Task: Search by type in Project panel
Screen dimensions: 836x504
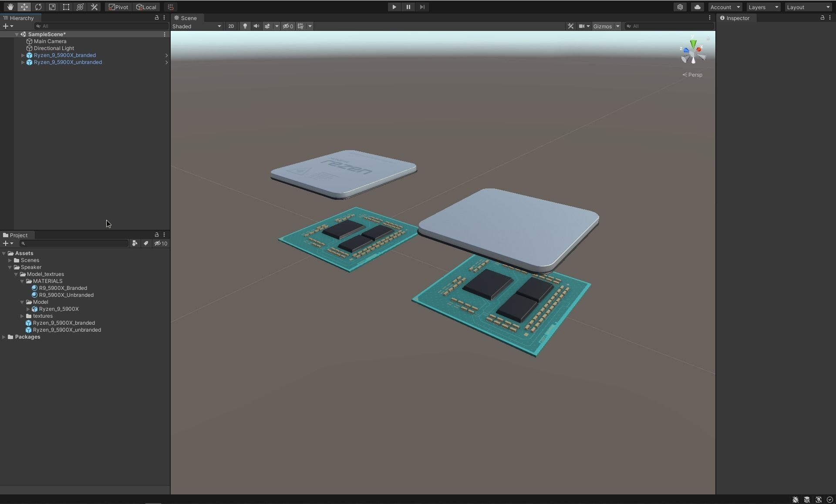Action: click(135, 243)
